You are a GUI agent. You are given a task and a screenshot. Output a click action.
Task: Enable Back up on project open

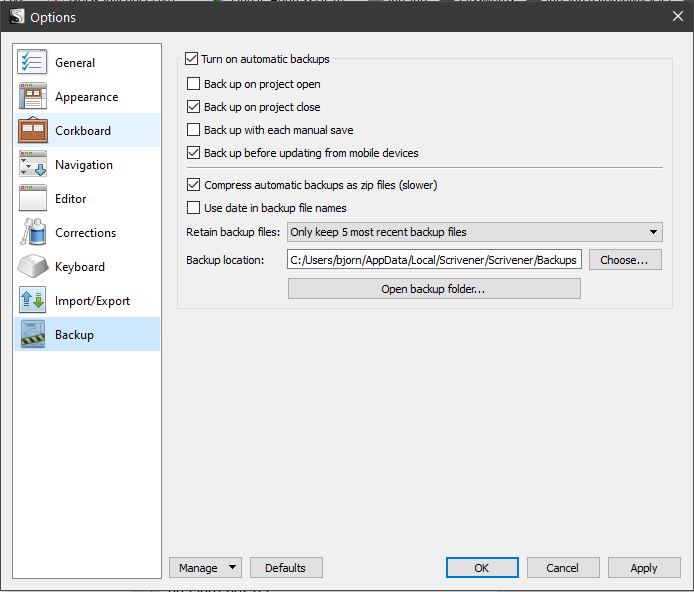coord(193,84)
